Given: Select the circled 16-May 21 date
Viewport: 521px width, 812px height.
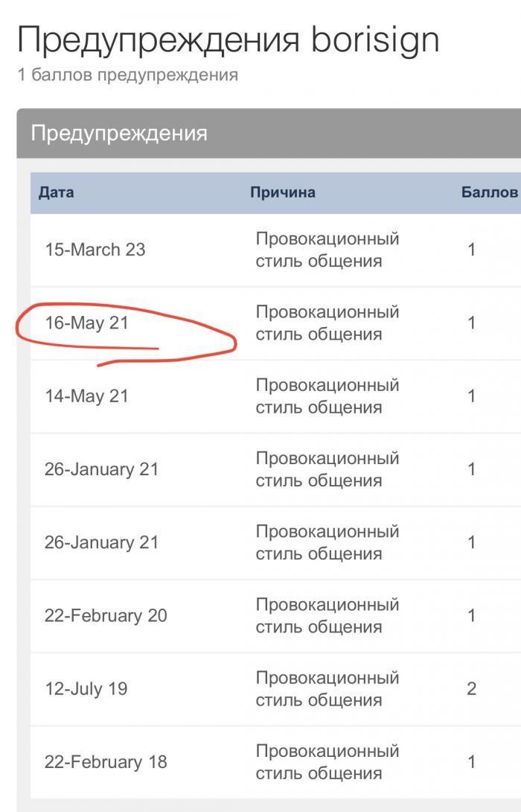Looking at the screenshot, I should tap(86, 323).
